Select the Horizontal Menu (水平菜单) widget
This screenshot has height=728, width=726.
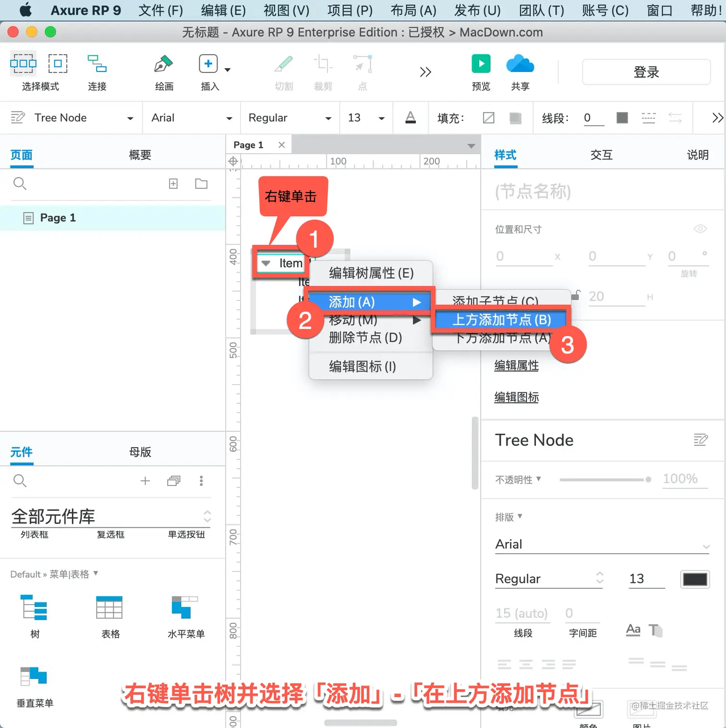tap(186, 617)
